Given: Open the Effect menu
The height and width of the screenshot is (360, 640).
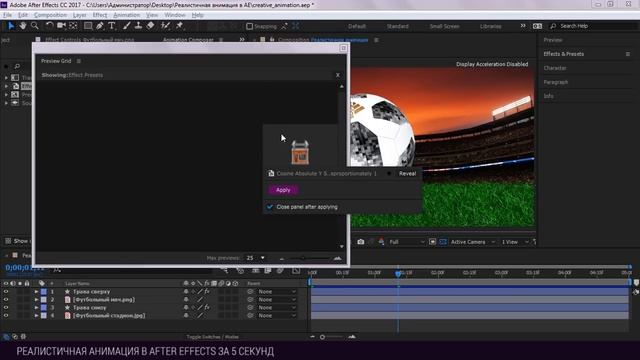Looking at the screenshot, I should [x=100, y=15].
